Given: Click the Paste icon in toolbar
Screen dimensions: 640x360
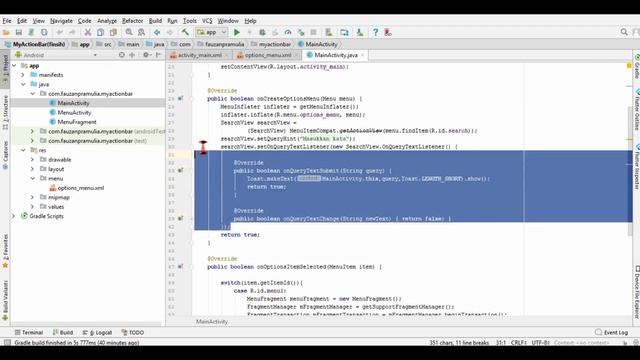Looking at the screenshot, I should (x=113, y=32).
